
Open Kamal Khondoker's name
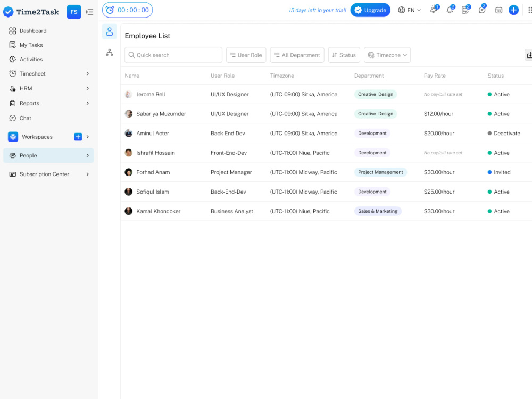(x=159, y=211)
